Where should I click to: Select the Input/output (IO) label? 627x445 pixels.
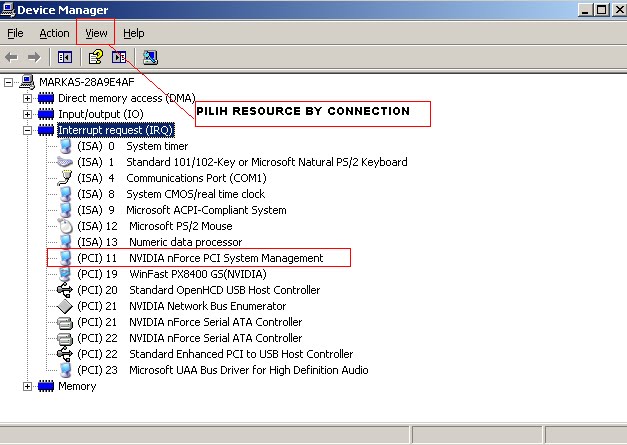(101, 114)
